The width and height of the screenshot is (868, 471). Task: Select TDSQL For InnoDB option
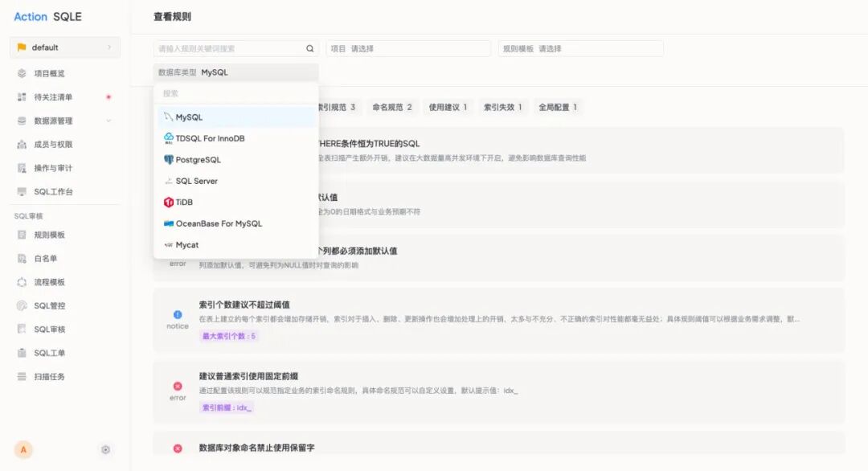click(235, 138)
